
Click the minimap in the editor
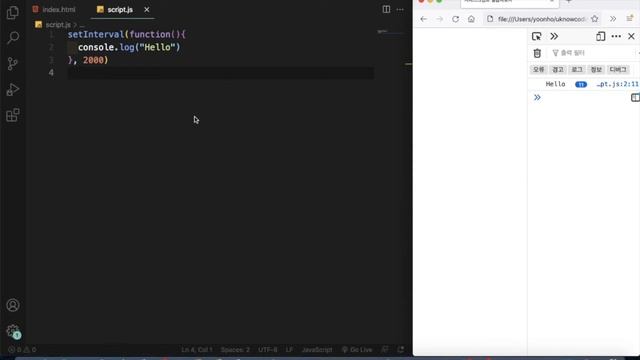[390, 32]
